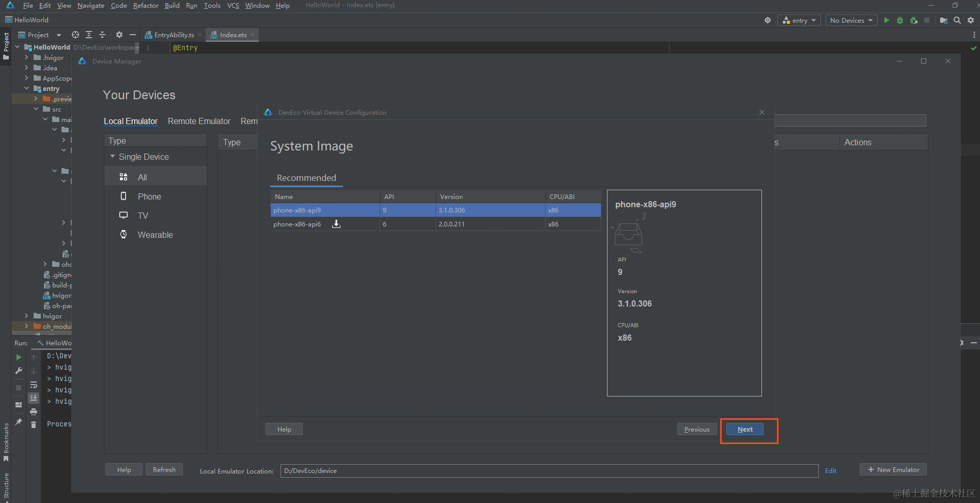Open the entry run configuration dropdown
This screenshot has height=503, width=980.
(x=799, y=20)
